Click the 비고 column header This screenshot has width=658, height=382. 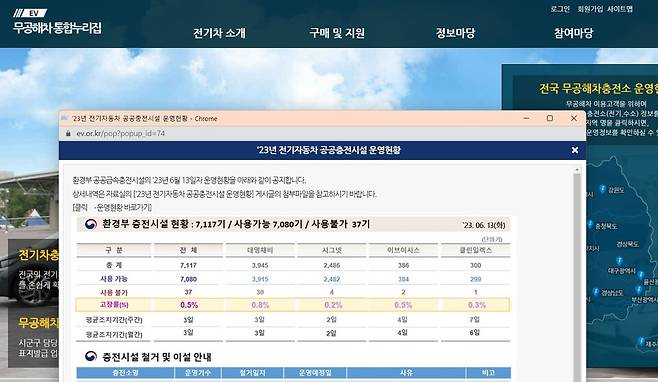(488, 373)
